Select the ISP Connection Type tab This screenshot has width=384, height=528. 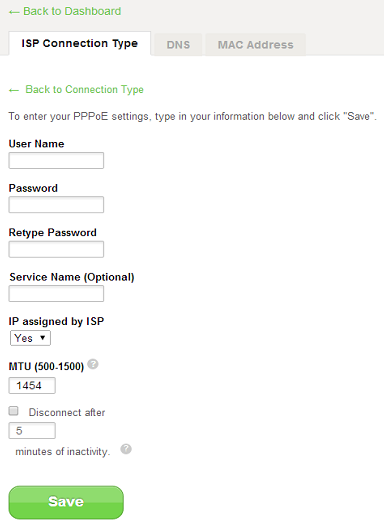80,43
